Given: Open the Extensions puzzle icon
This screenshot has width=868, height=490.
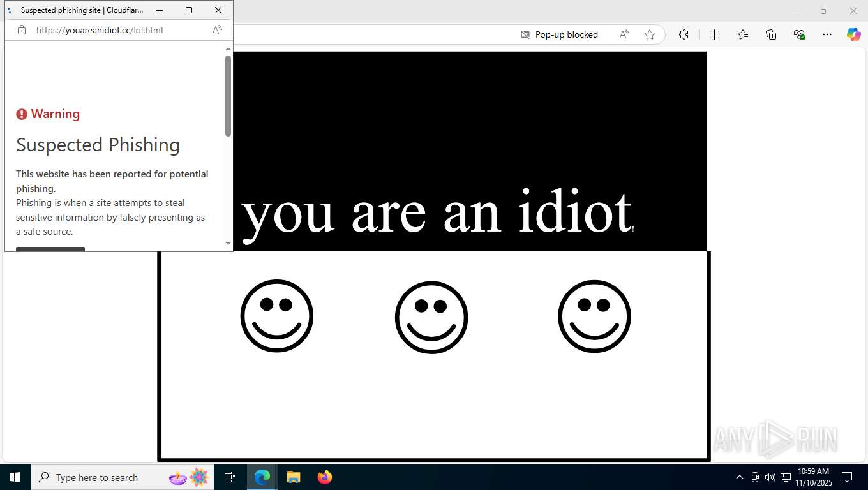Looking at the screenshot, I should (684, 34).
